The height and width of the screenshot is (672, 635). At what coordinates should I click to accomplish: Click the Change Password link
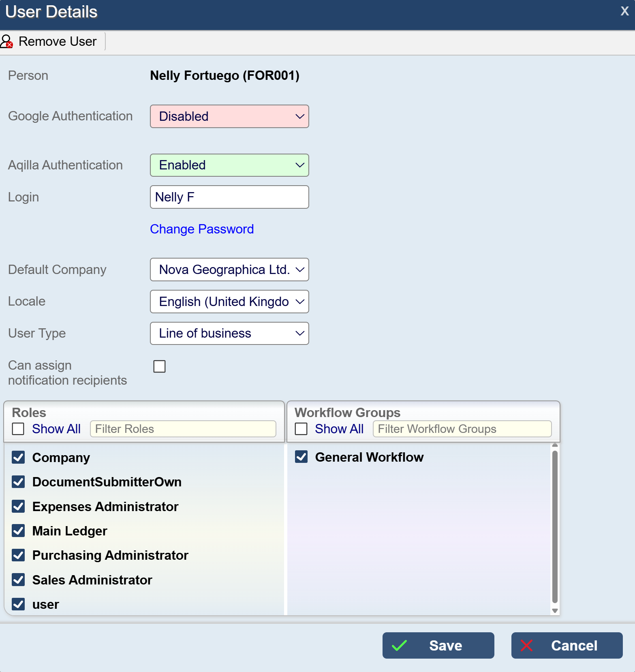pos(202,229)
